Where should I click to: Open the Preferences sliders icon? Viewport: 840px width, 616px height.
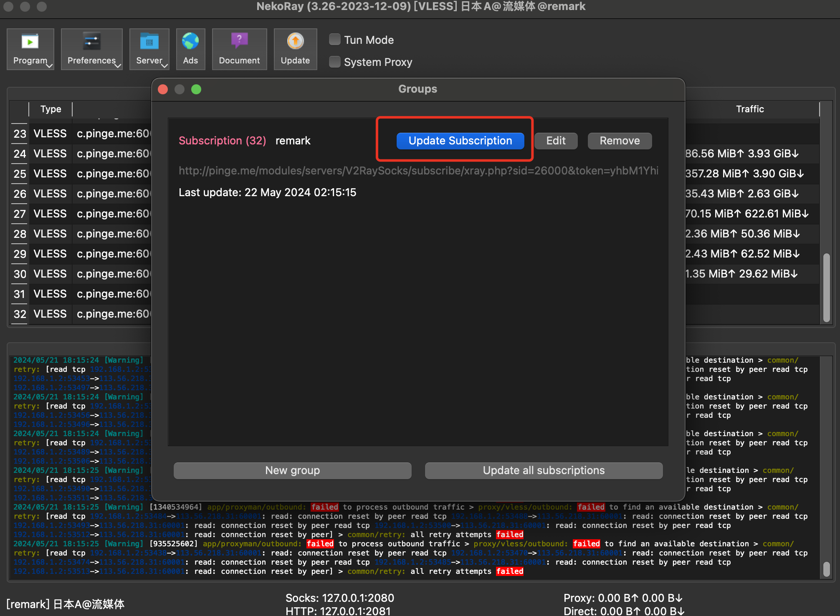point(91,42)
